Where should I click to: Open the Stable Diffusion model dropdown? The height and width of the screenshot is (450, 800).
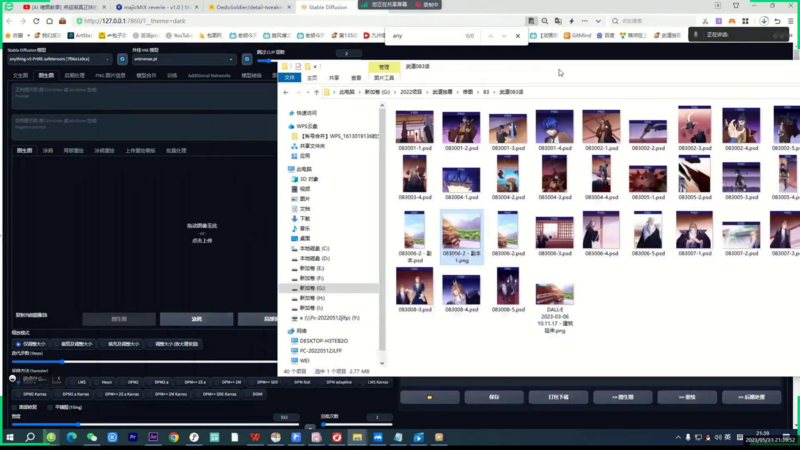tap(60, 59)
